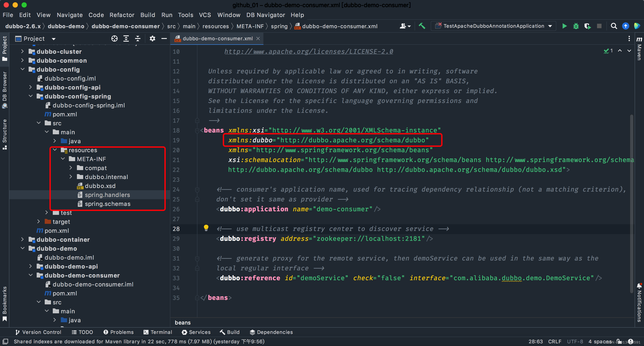Open the Version Control tool window
This screenshot has width=644, height=346.
(x=38, y=332)
